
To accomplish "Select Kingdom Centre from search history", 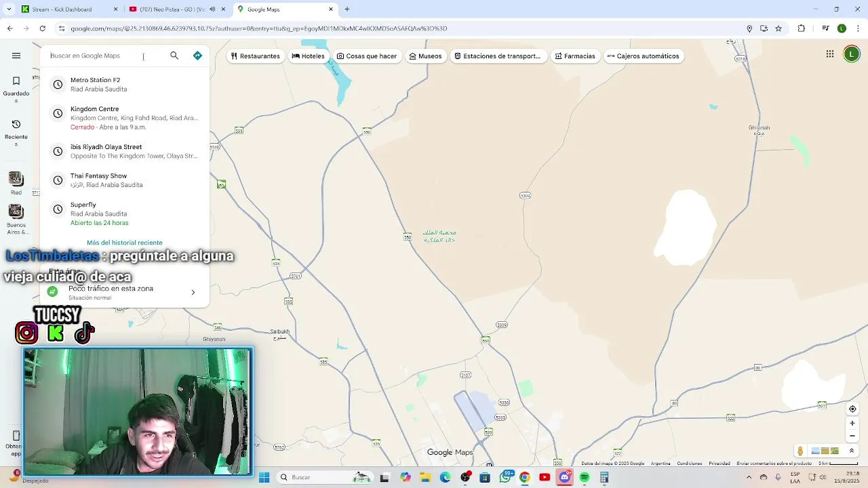I will click(x=125, y=118).
